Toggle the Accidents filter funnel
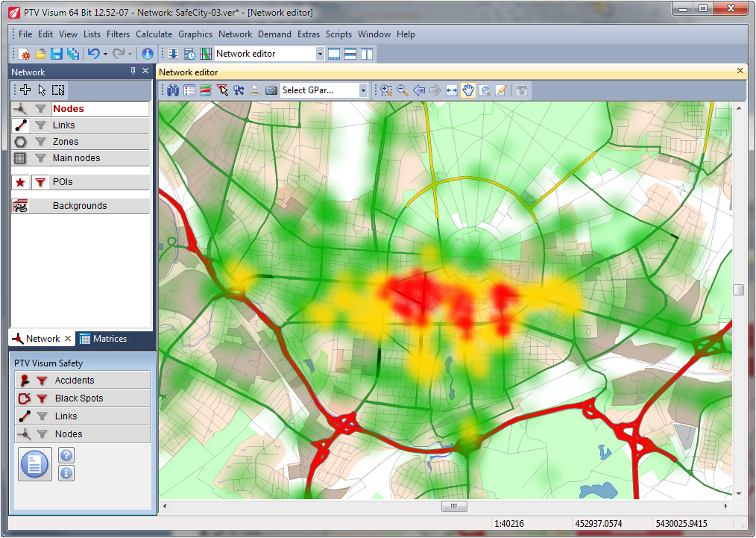The width and height of the screenshot is (756, 538). point(42,381)
